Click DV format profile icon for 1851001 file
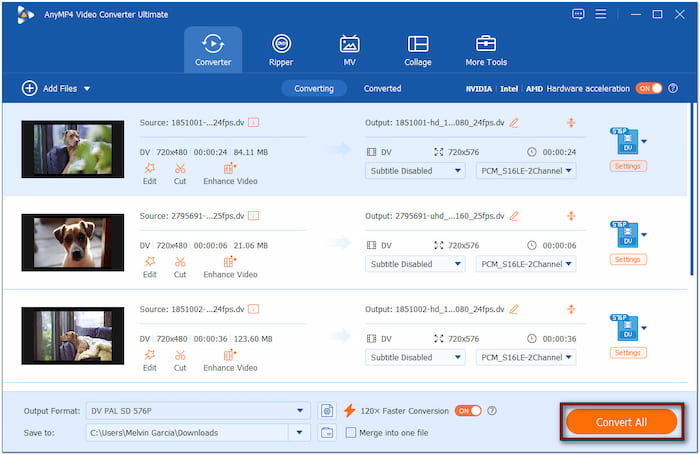The image size is (700, 455). [625, 141]
